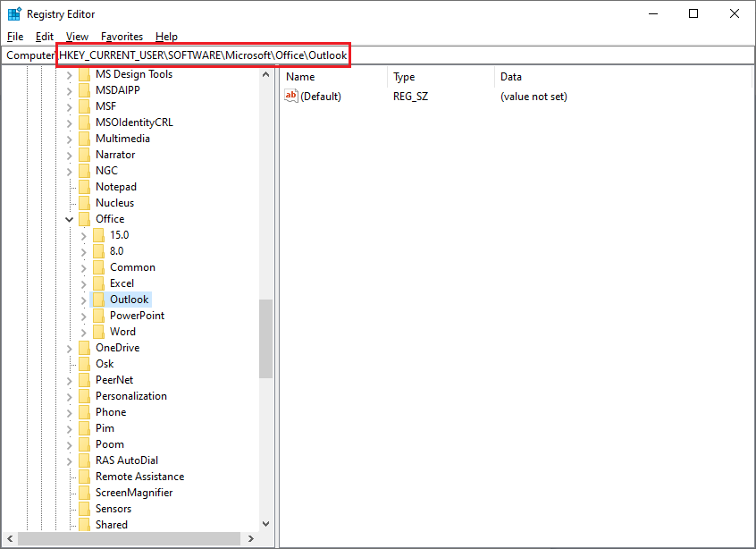Open the Favorites menu
The height and width of the screenshot is (549, 756).
point(122,36)
